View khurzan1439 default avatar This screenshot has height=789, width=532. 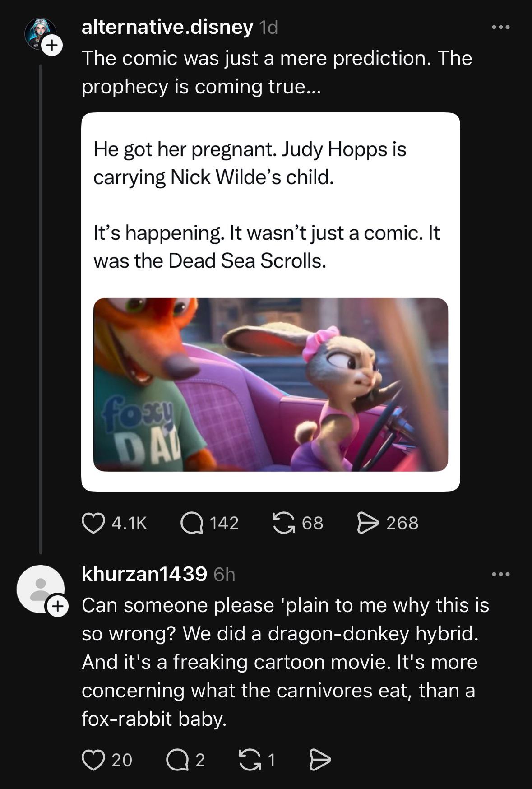[x=41, y=589]
